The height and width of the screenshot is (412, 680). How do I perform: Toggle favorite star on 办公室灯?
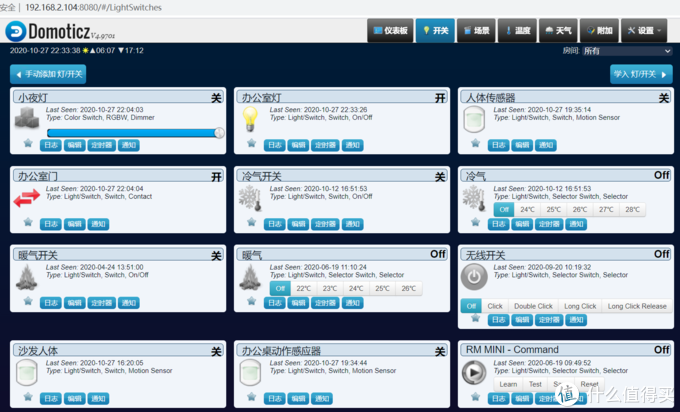252,145
